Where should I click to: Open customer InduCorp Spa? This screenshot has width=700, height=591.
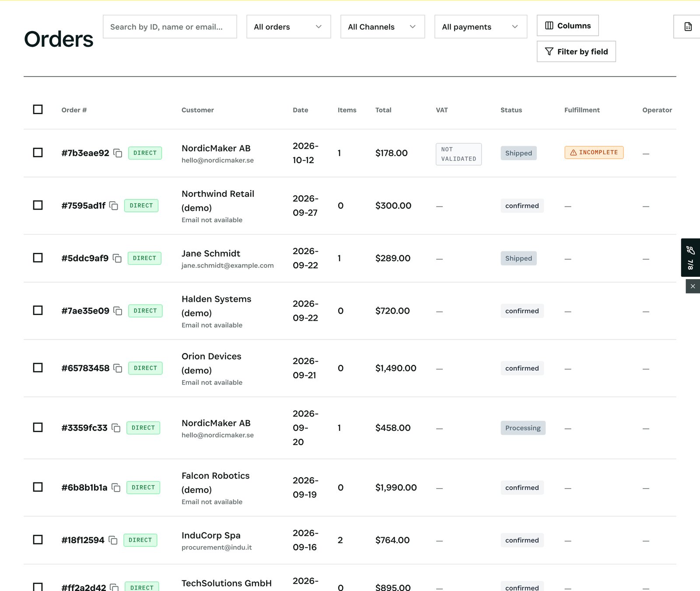[x=211, y=535]
